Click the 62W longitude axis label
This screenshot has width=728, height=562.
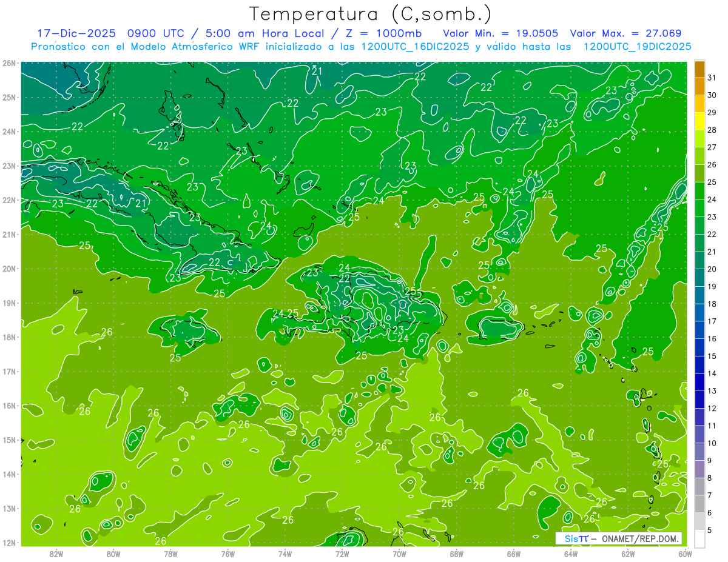click(x=628, y=554)
